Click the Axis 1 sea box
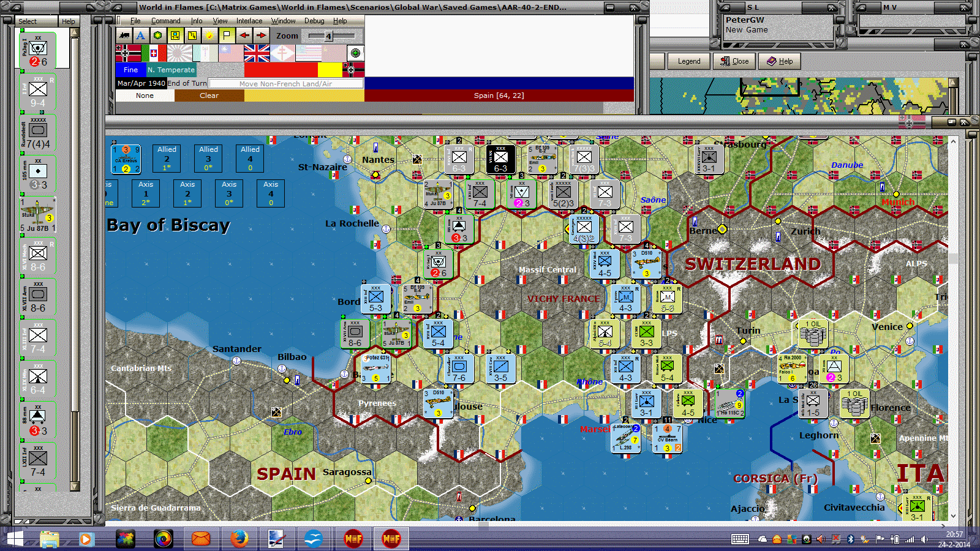This screenshot has width=980, height=551. click(146, 193)
